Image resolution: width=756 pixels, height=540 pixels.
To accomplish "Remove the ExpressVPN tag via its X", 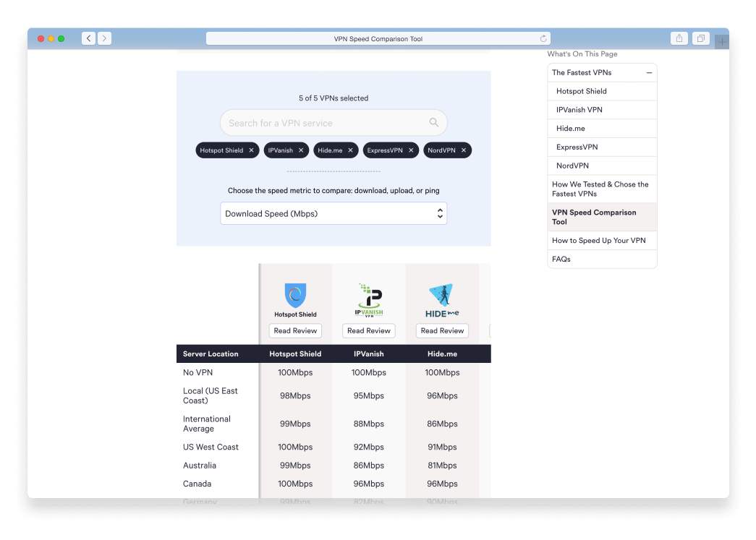I will (411, 150).
